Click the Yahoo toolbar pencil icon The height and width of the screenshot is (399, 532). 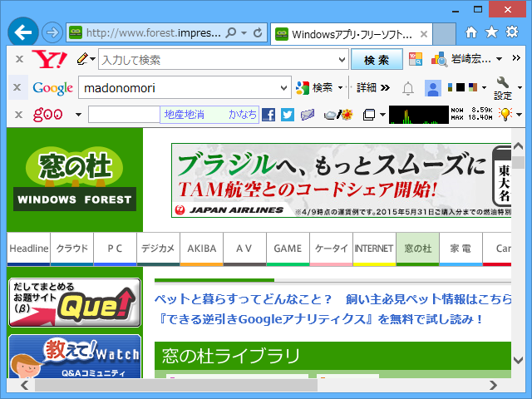coord(82,59)
